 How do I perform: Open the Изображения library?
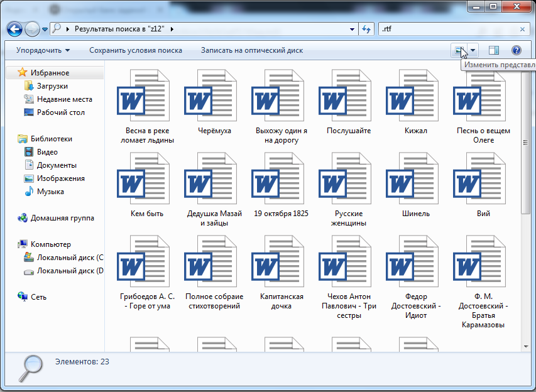click(x=54, y=178)
